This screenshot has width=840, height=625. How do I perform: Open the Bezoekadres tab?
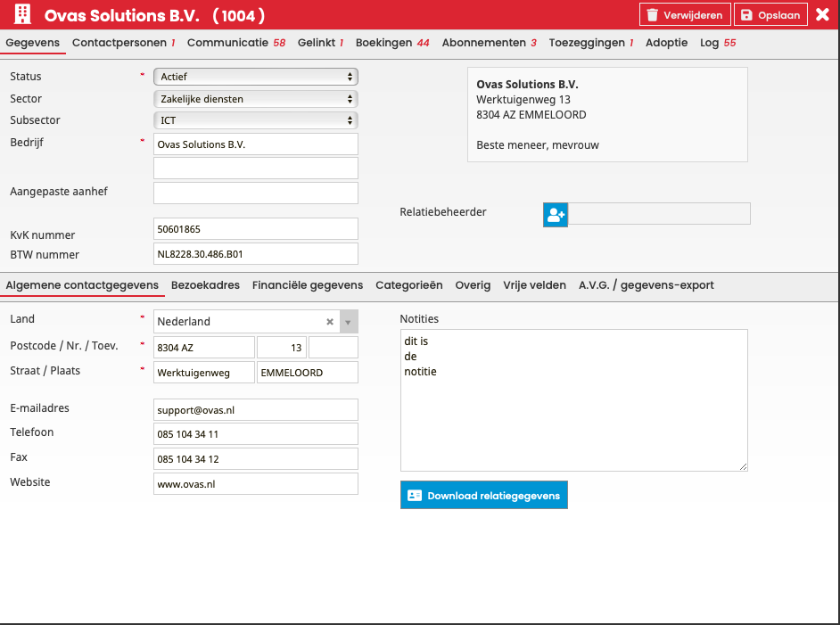pos(205,285)
